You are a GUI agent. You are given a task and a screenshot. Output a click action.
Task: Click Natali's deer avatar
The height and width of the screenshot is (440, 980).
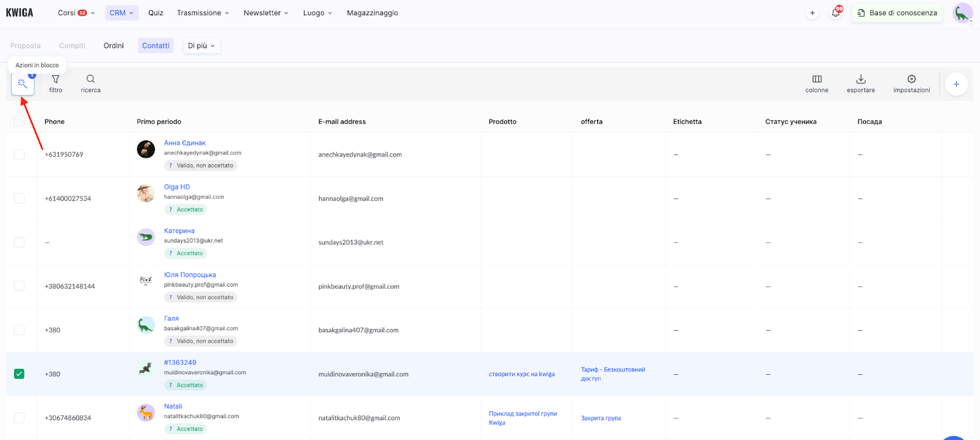click(x=146, y=412)
